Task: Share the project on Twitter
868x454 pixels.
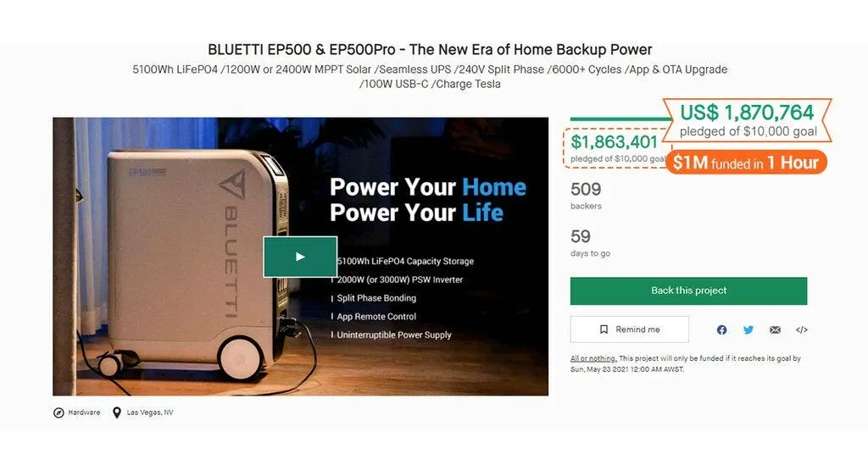Action: (x=748, y=329)
